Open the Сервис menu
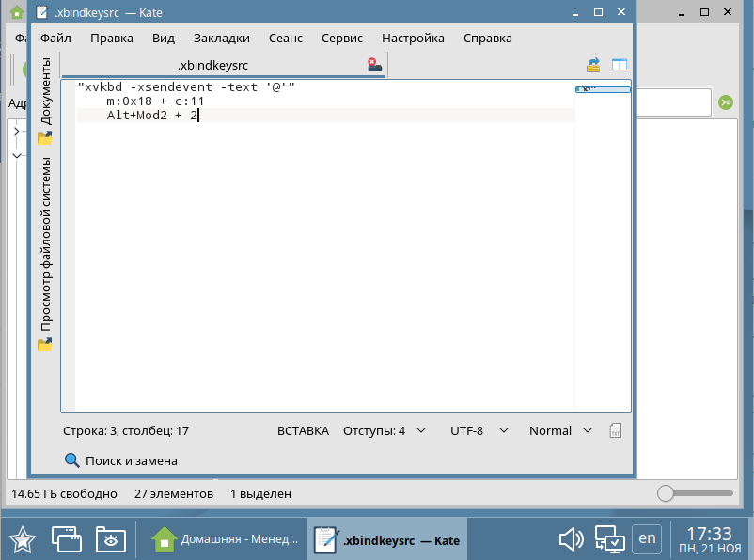Screen dimensions: 754x560 (342, 38)
